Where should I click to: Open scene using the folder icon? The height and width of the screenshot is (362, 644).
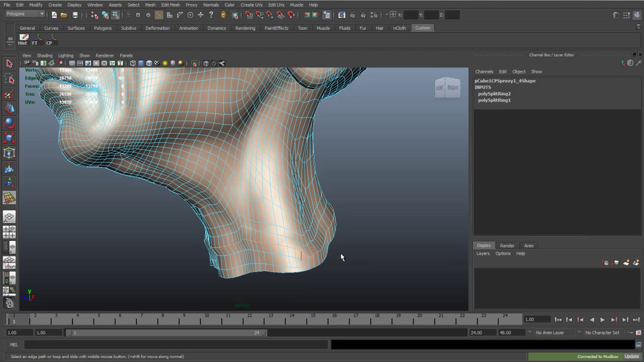coord(64,15)
